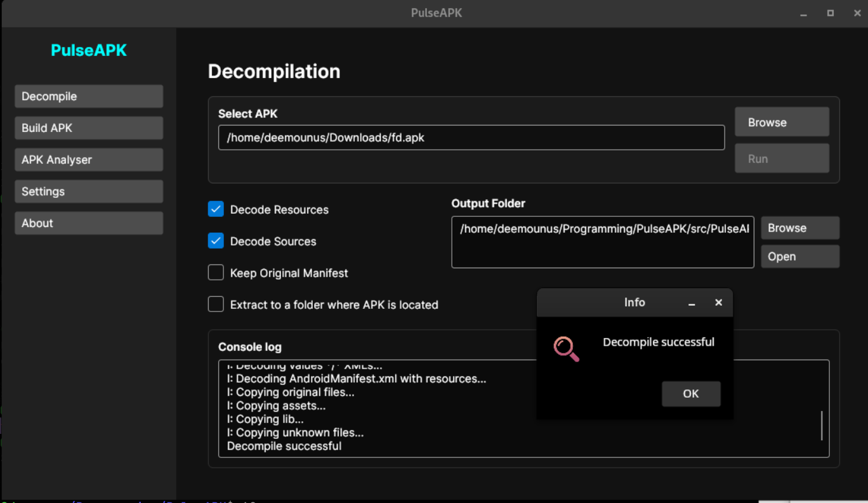Click the magnifier icon in Info dialog

(x=566, y=349)
